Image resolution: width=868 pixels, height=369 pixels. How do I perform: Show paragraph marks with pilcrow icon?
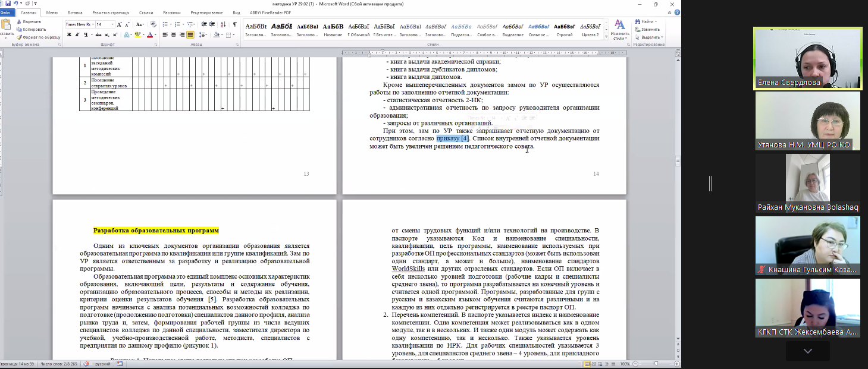pos(234,24)
